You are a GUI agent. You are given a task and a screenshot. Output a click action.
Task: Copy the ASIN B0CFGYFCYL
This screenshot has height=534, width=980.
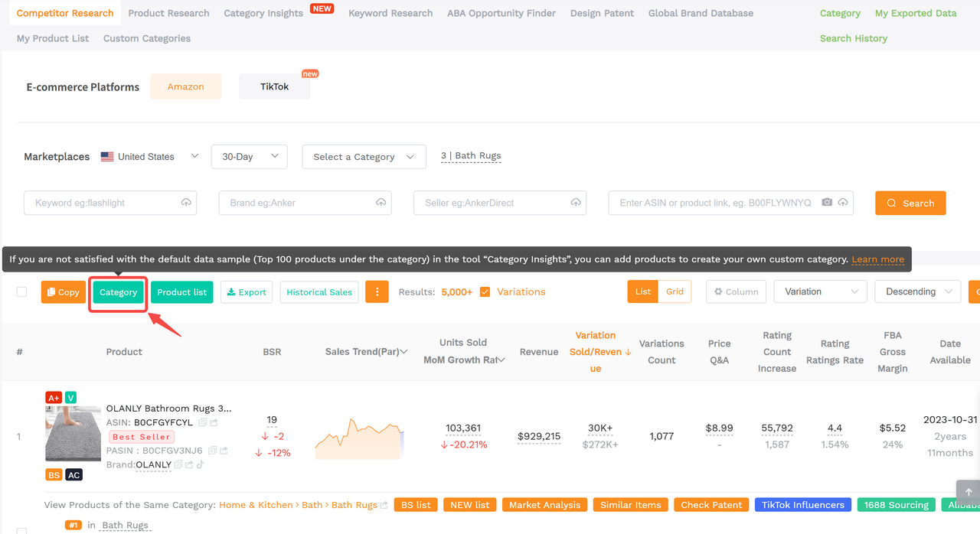[x=202, y=422]
